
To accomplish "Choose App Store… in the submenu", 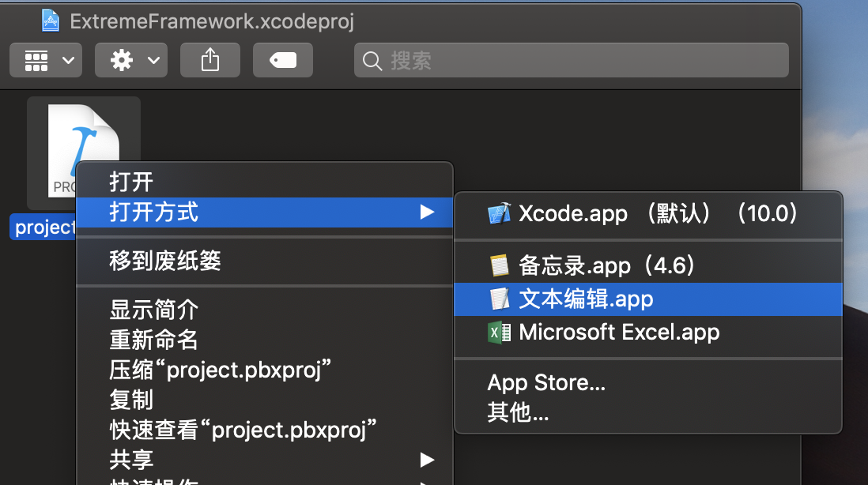I will (648, 382).
